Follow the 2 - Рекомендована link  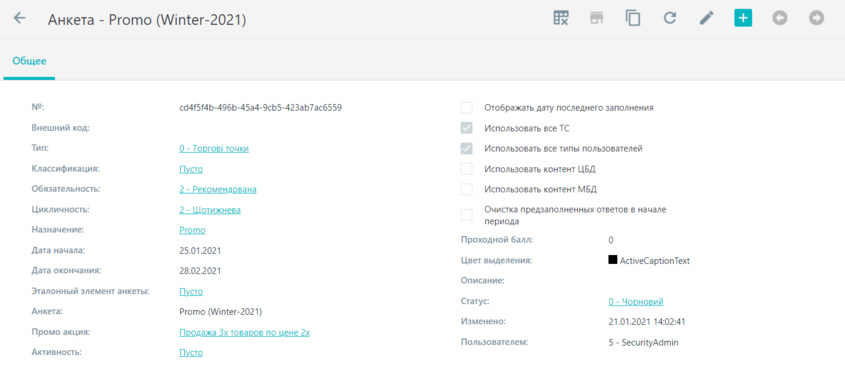[x=218, y=189]
